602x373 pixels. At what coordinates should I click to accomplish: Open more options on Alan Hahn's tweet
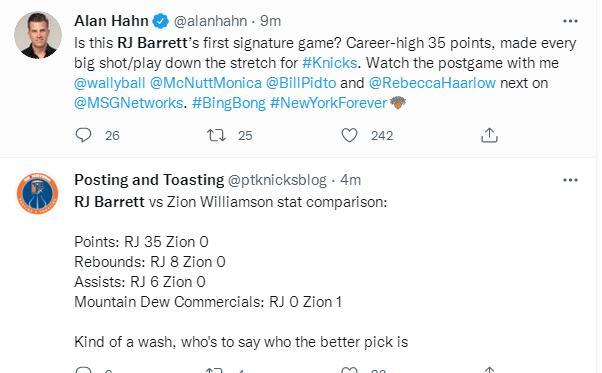point(570,21)
